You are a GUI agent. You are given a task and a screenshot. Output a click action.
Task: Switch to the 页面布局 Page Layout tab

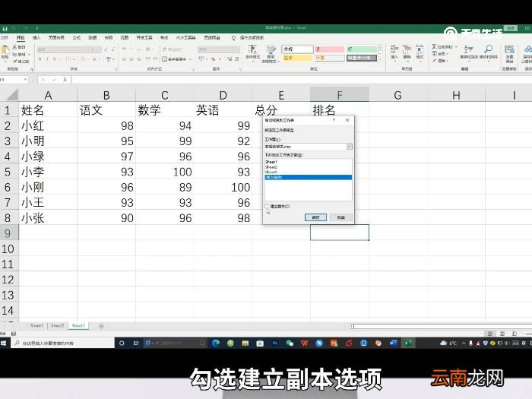[56, 38]
